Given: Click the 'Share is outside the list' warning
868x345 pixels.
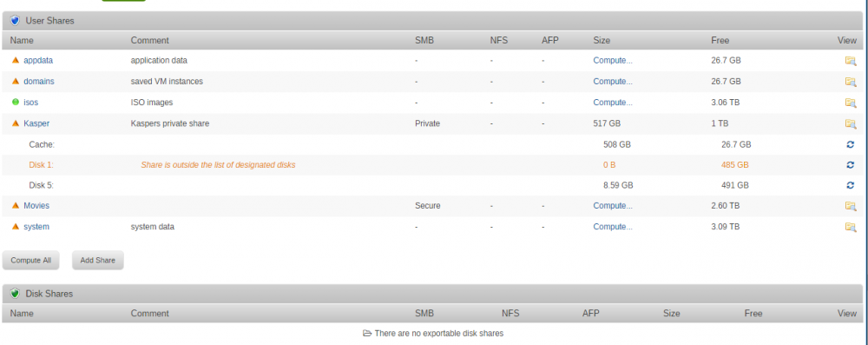Looking at the screenshot, I should click(x=218, y=165).
